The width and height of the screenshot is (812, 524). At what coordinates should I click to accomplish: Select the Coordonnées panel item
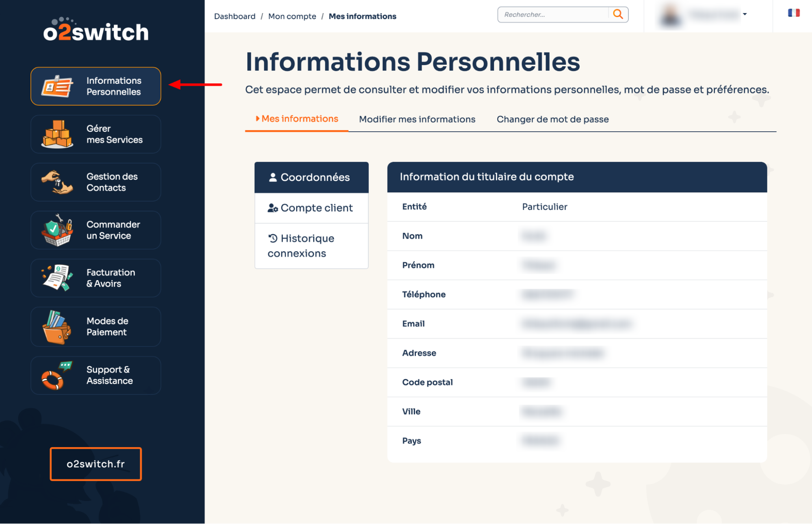(x=311, y=177)
